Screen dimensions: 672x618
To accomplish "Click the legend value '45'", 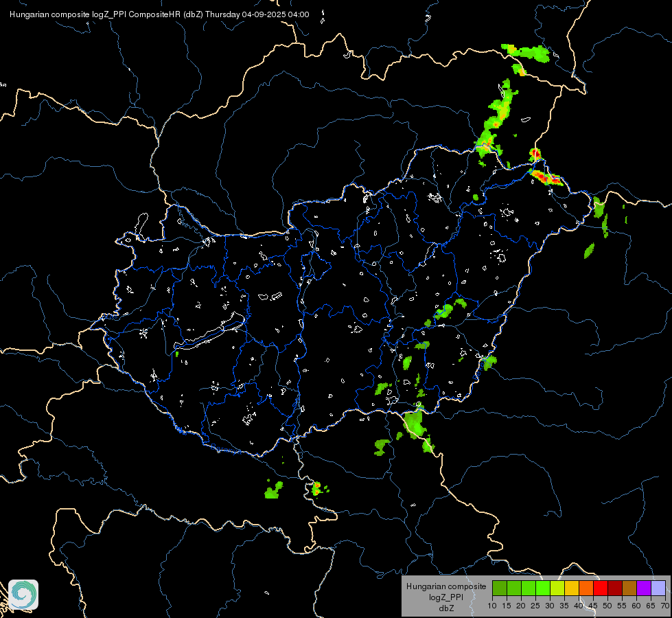I will click(593, 606).
